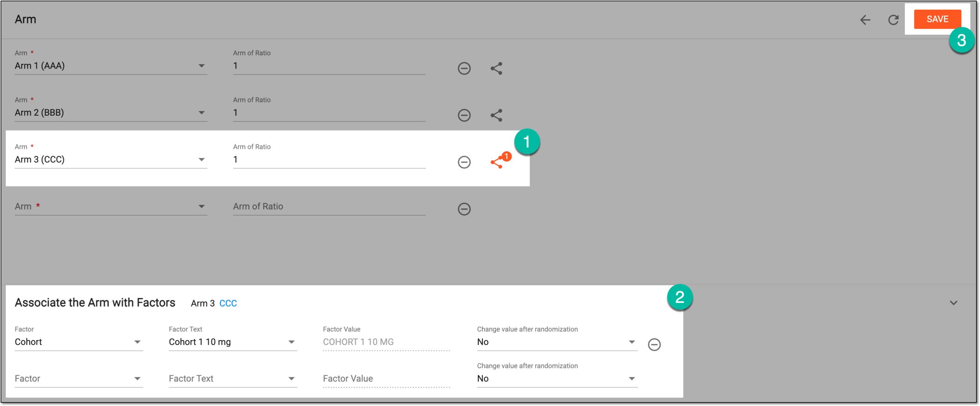
Task: Remove the Arm 3 (CCC) row
Action: (x=464, y=162)
